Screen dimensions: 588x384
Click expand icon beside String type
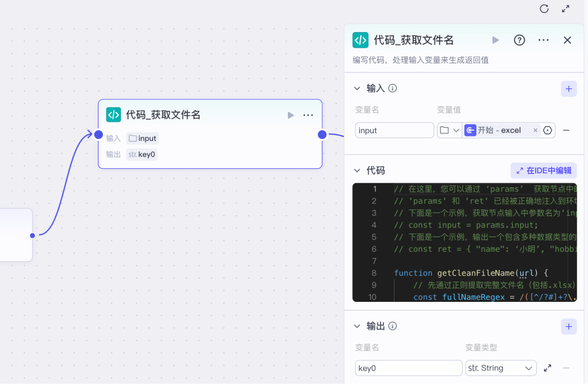tap(548, 368)
